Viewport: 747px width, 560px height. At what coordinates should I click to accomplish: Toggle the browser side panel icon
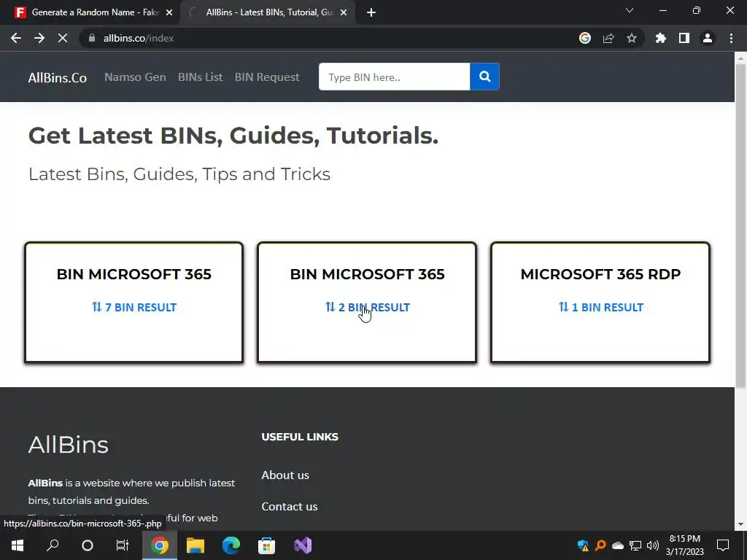click(x=684, y=38)
